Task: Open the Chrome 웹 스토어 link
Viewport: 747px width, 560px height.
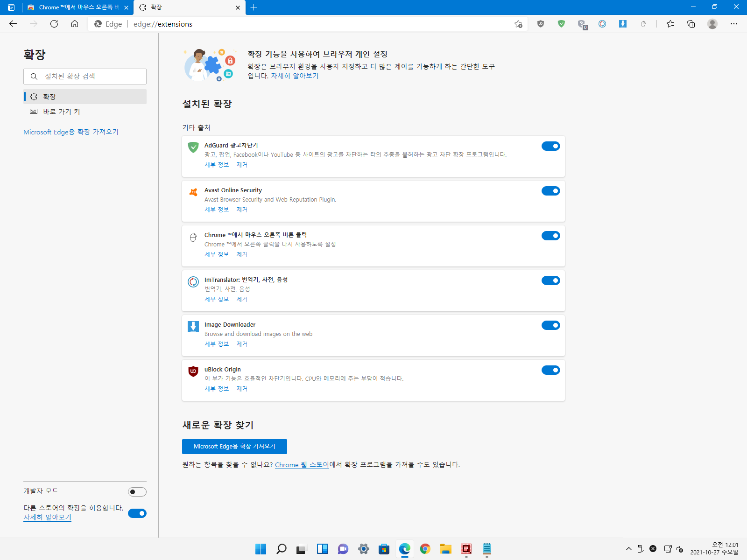Action: [x=302, y=465]
